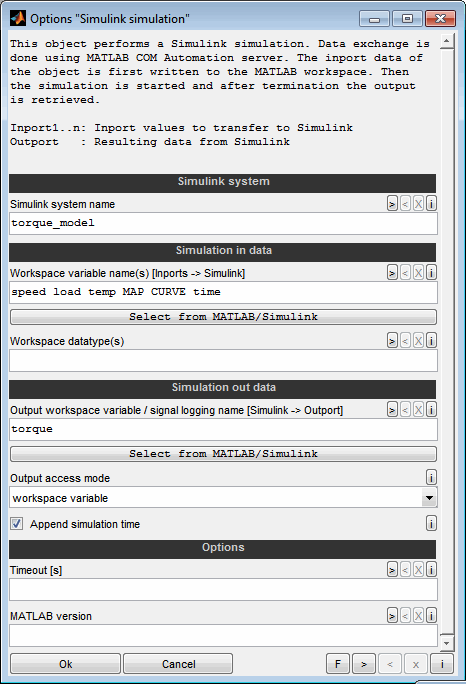The image size is (466, 684).
Task: Open the Output access mode dropdown
Action: (x=223, y=498)
